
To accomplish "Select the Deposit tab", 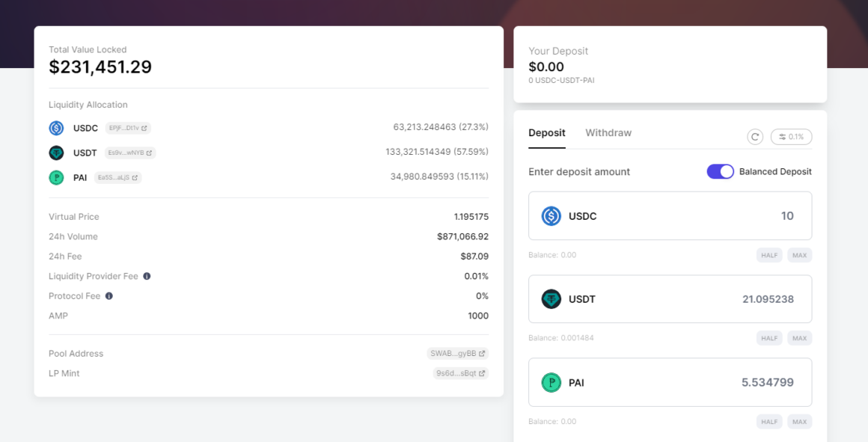I will coord(547,132).
